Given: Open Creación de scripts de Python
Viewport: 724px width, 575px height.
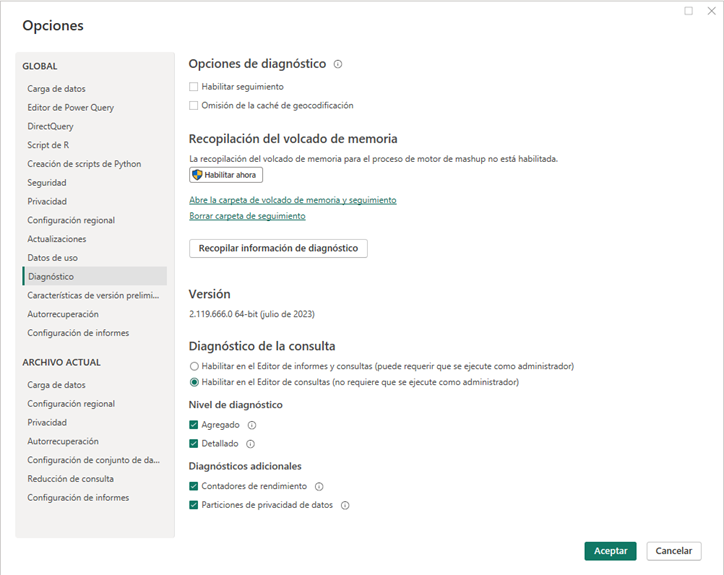Looking at the screenshot, I should click(95, 164).
